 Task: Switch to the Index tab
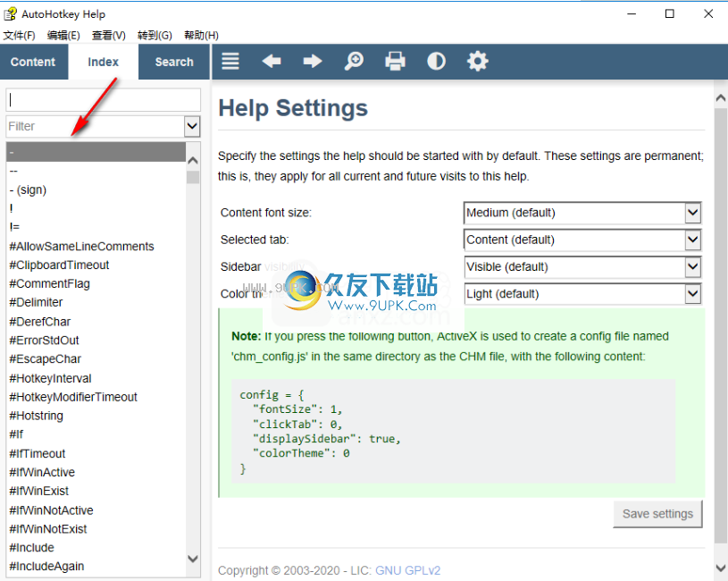[103, 62]
